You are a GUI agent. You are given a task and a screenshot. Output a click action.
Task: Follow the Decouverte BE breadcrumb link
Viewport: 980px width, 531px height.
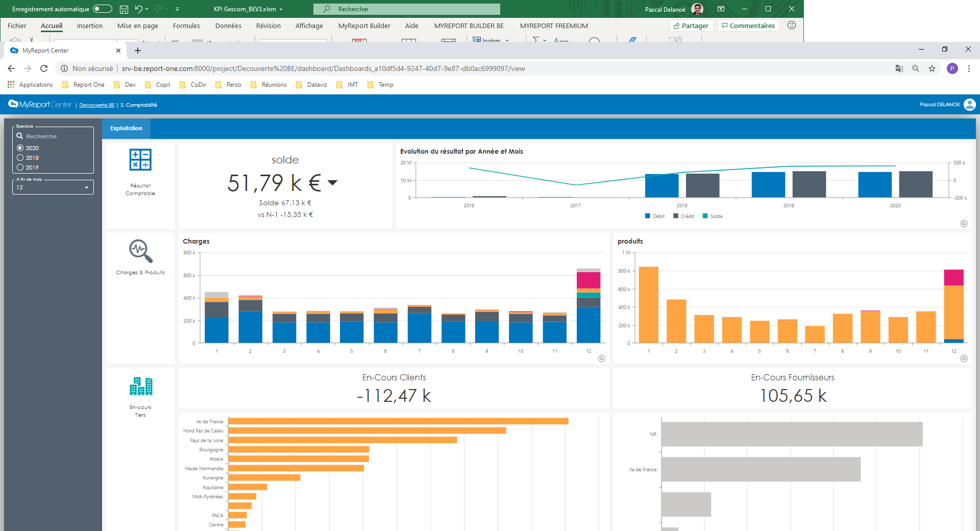tap(97, 105)
